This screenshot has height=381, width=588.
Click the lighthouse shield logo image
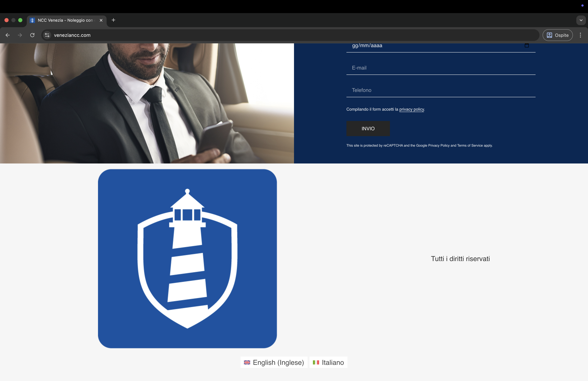point(187,259)
